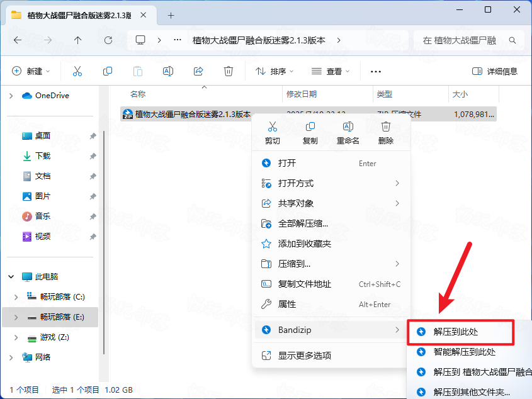Screen dimensions: 532x399
Task: Click the folder name in the address bar
Action: [x=259, y=40]
